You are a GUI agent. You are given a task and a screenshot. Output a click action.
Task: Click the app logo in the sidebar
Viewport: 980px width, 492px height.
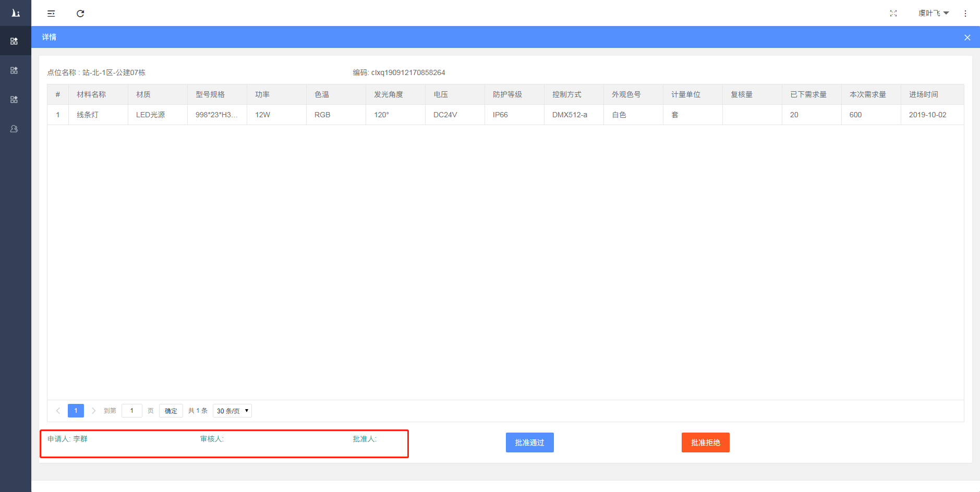tap(16, 13)
